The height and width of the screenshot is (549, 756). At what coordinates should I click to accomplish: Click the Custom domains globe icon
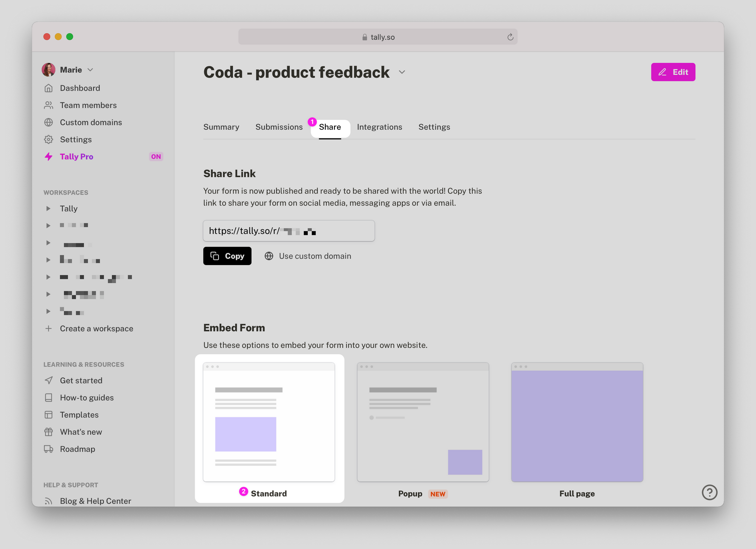48,123
